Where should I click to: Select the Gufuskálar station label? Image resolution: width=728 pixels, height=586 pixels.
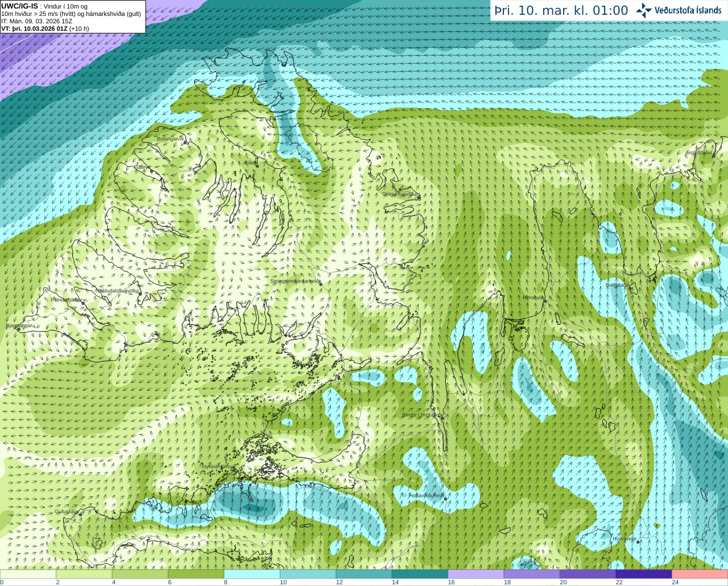67,511
